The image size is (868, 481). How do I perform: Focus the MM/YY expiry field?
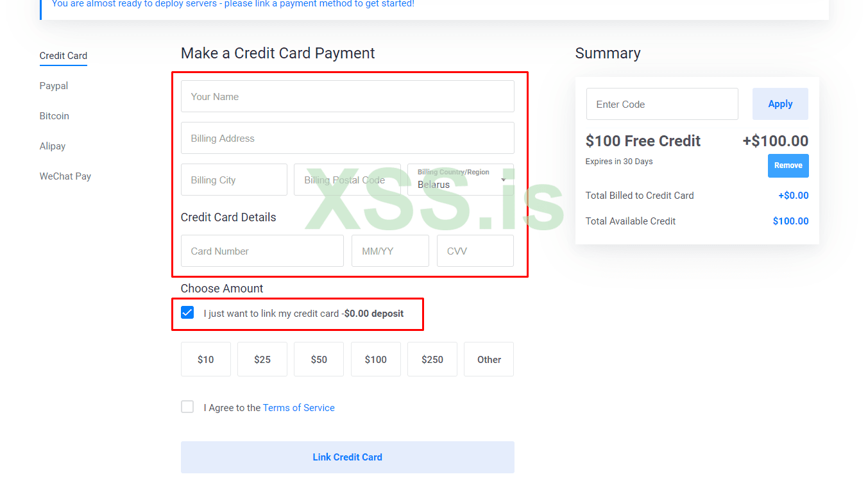pyautogui.click(x=390, y=251)
